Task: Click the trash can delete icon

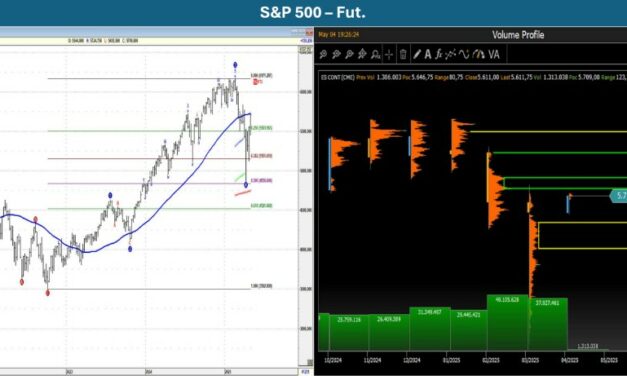Action: tap(403, 54)
